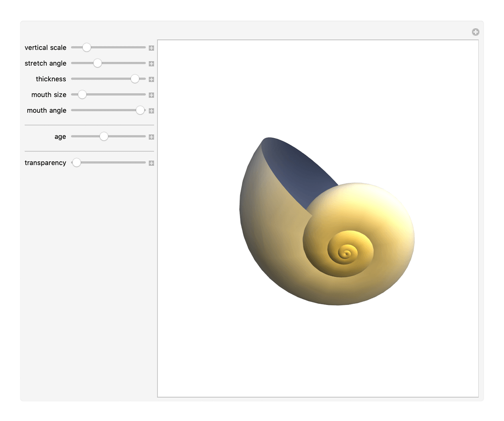Open the panel options plus icon
The width and height of the screenshot is (504, 421).
(x=476, y=32)
